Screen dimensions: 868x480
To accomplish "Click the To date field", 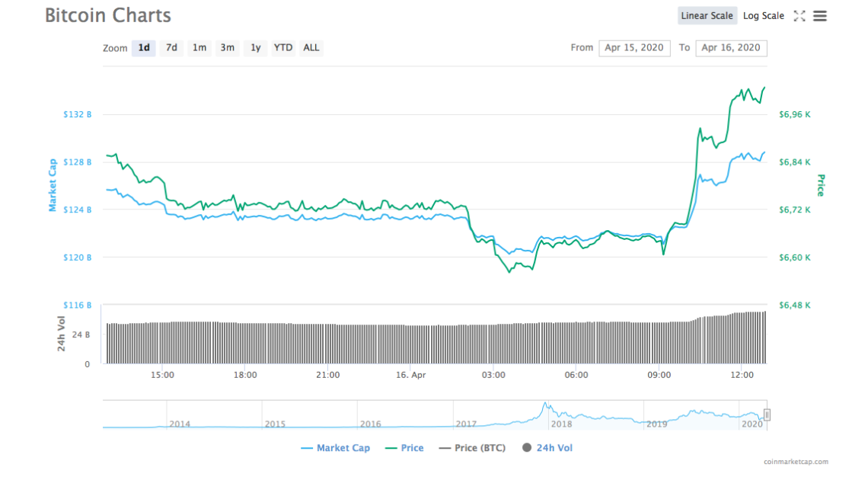I will point(731,48).
